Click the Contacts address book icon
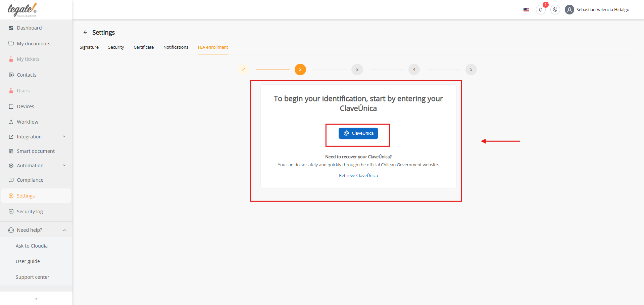This screenshot has width=644, height=305. pos(11,75)
